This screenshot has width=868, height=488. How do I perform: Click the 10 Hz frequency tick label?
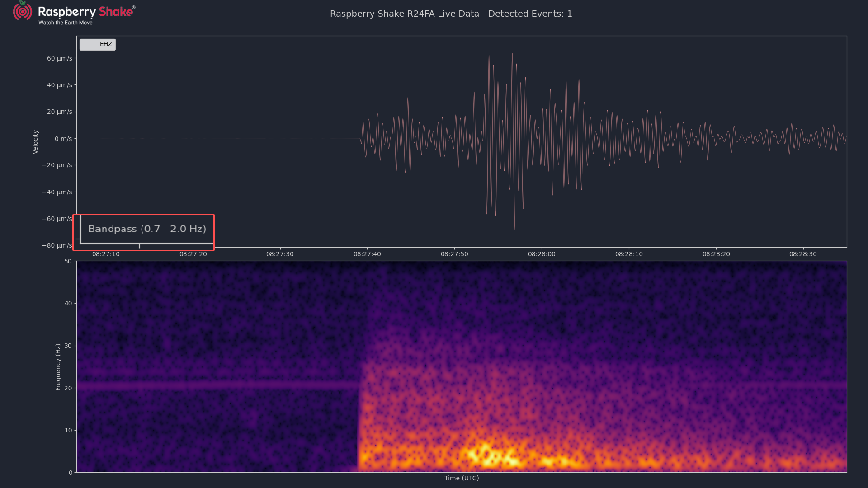68,430
